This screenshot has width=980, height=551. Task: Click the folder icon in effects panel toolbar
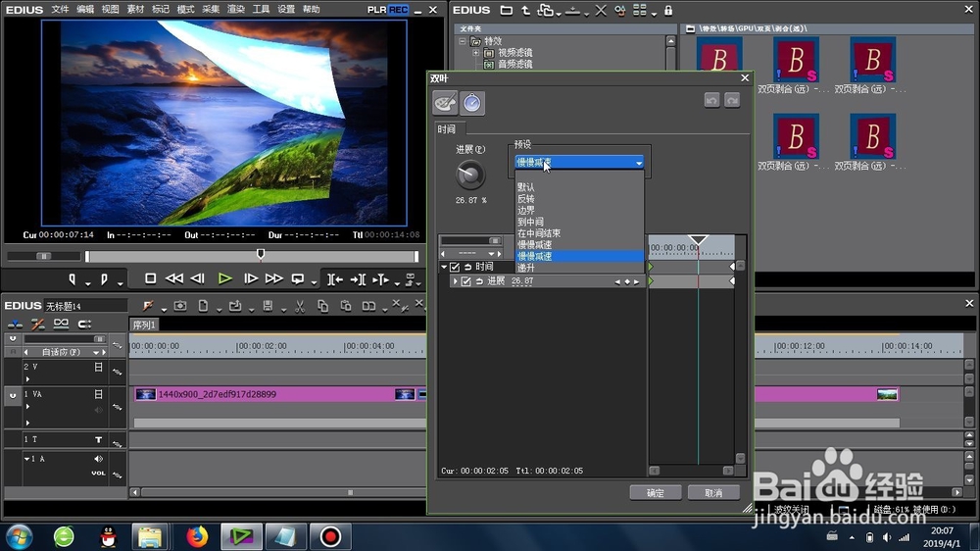pos(507,10)
